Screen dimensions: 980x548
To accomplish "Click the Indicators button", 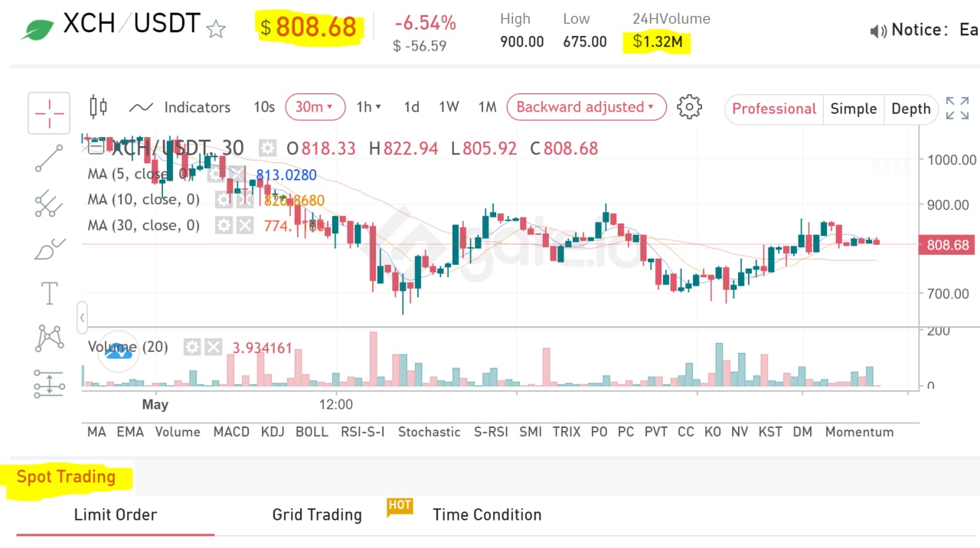I will [181, 107].
